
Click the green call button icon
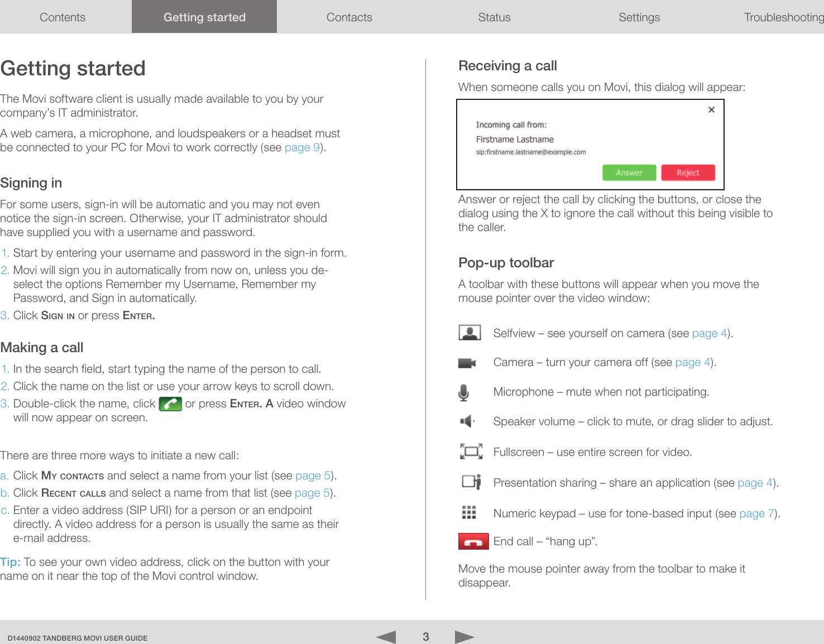170,403
